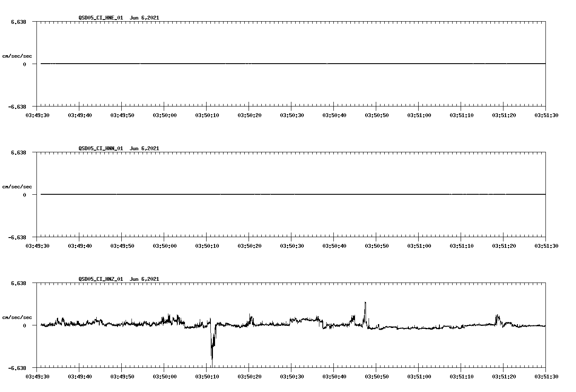
Task: Click the QSD05_CI_HNE_01 plot title
Action: (119, 18)
